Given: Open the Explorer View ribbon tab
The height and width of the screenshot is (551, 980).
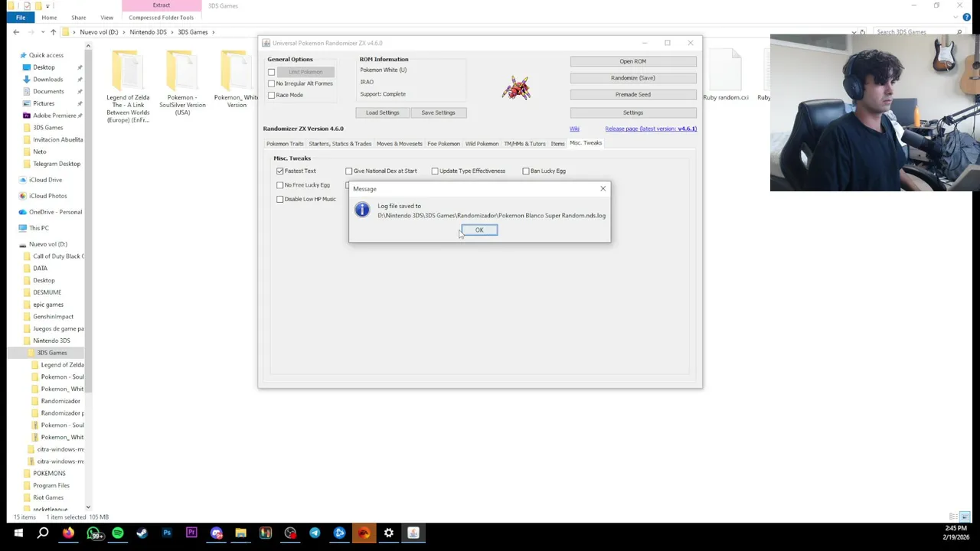Looking at the screenshot, I should (x=106, y=18).
